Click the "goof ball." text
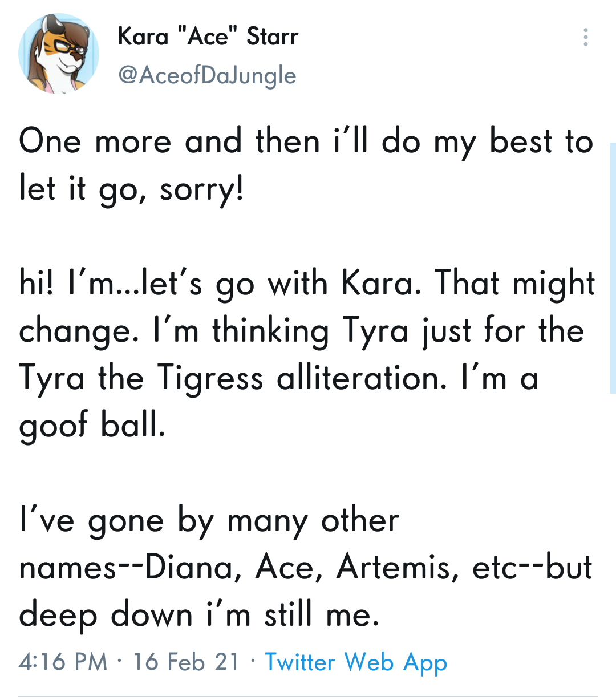The image size is (616, 700). 92,426
